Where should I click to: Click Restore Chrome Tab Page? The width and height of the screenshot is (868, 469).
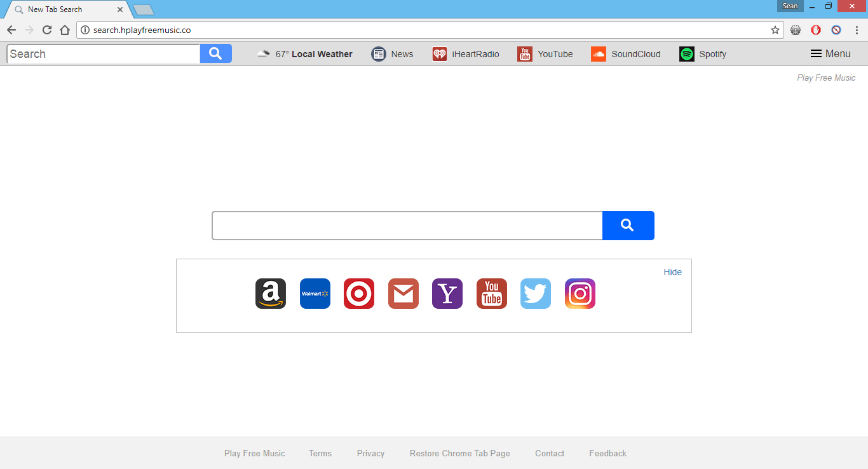click(x=459, y=453)
